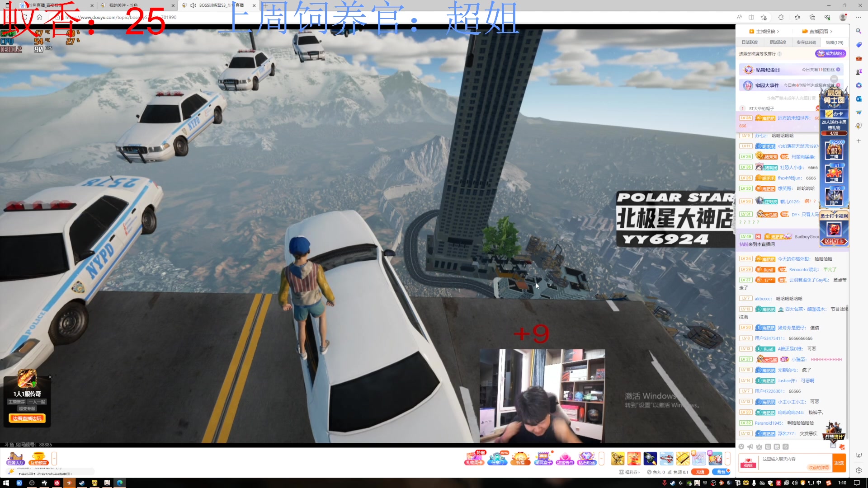The width and height of the screenshot is (868, 488).
Task: Switch to the BOSS训练营S3 browser tab
Action: tap(218, 5)
